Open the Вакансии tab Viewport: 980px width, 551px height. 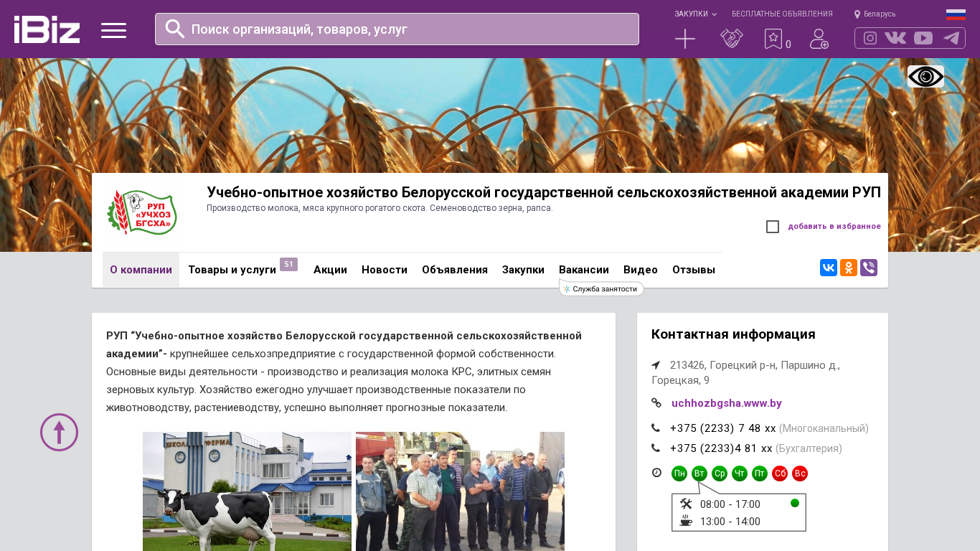point(584,270)
